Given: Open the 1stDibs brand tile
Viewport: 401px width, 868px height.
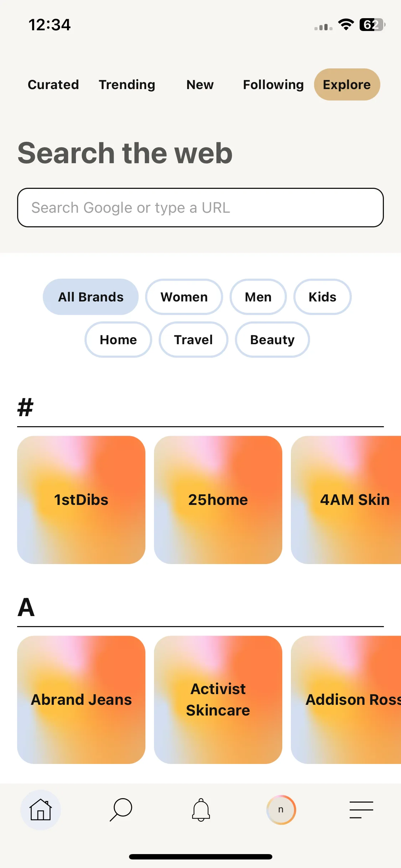Looking at the screenshot, I should pos(81,500).
